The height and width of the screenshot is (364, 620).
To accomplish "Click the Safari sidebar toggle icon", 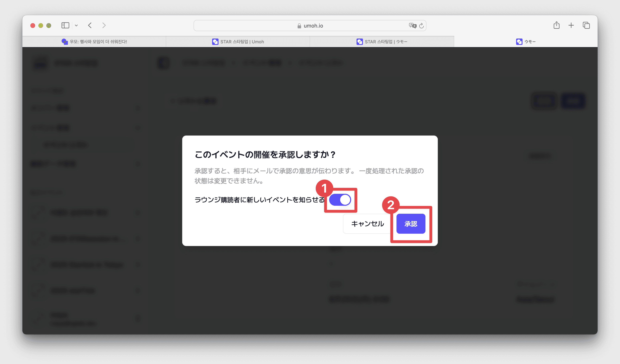I will click(65, 25).
